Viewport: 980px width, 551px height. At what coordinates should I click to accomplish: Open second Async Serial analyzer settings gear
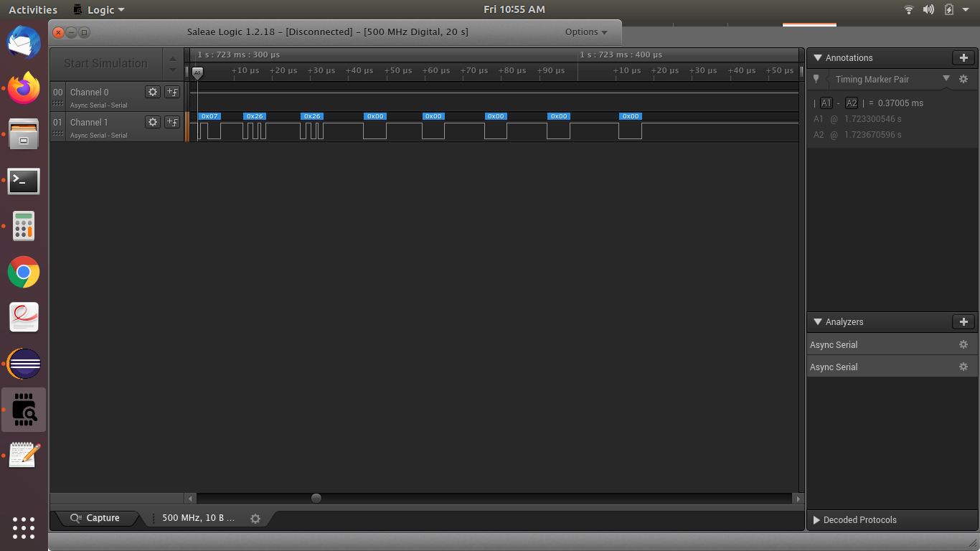963,367
